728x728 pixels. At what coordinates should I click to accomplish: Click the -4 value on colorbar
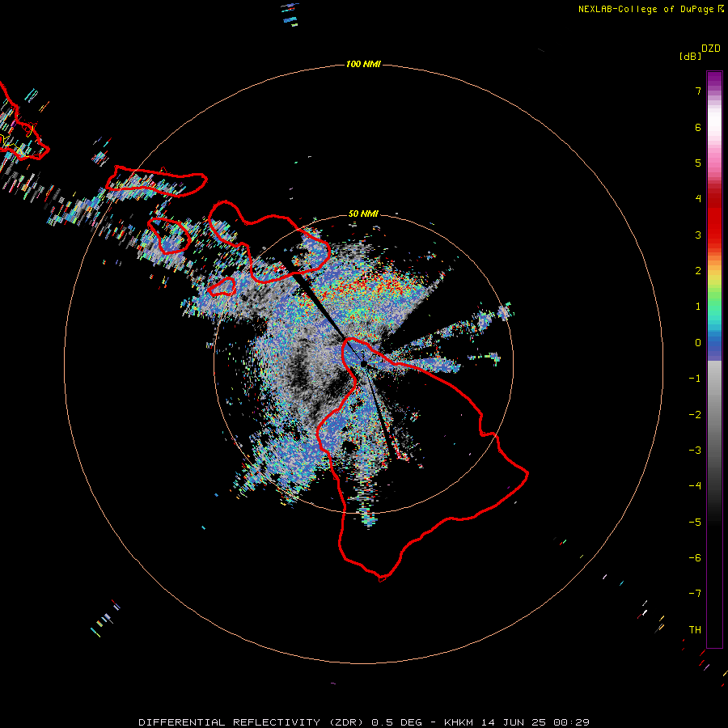click(x=695, y=485)
